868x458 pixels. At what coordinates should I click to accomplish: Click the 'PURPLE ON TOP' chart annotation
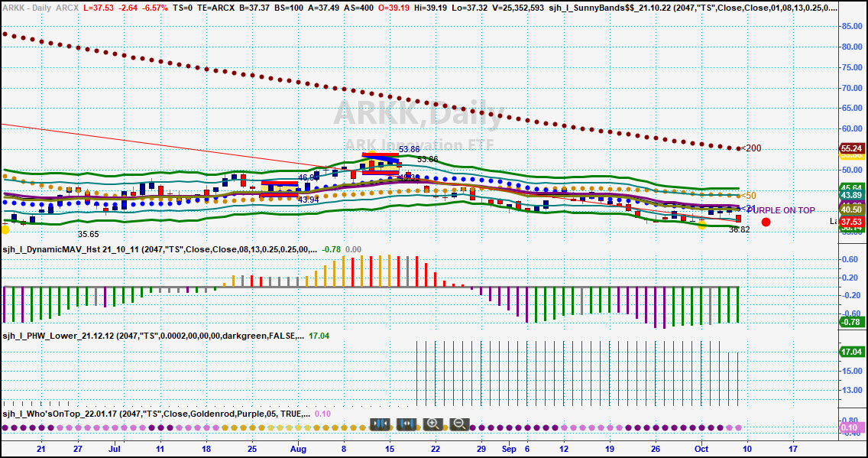tap(781, 210)
